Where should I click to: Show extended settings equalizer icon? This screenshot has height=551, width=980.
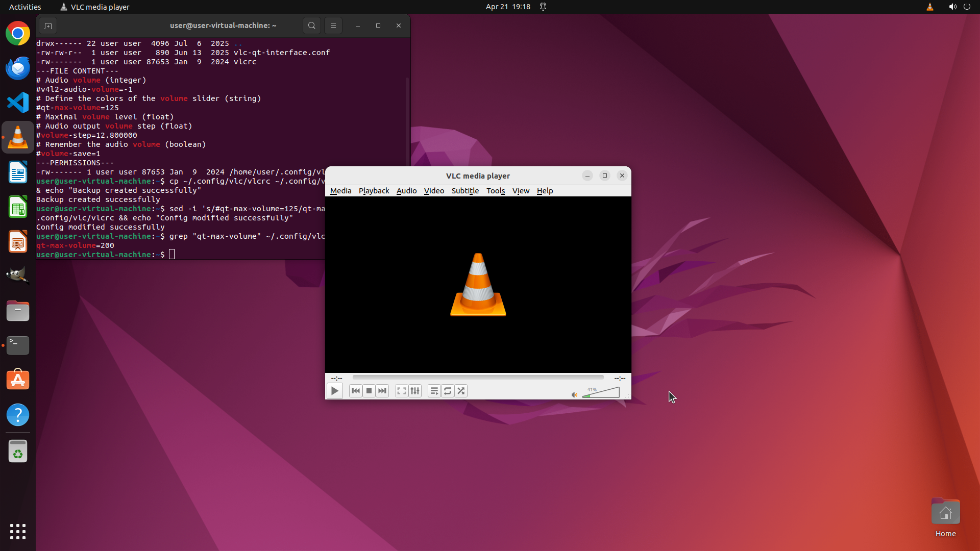(415, 391)
